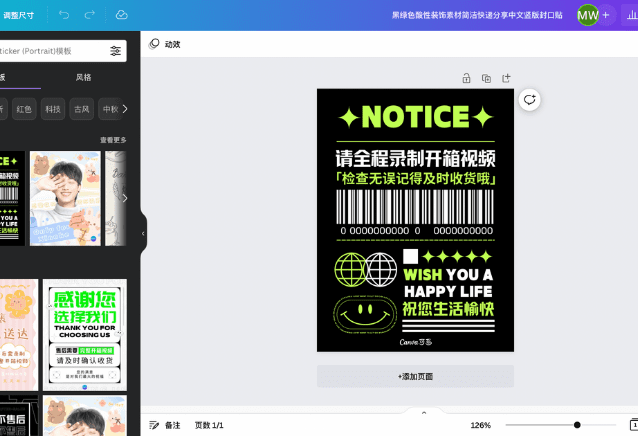Expand more filter chips with right chevron
Viewport: 638px width, 436px height.
[x=125, y=109]
